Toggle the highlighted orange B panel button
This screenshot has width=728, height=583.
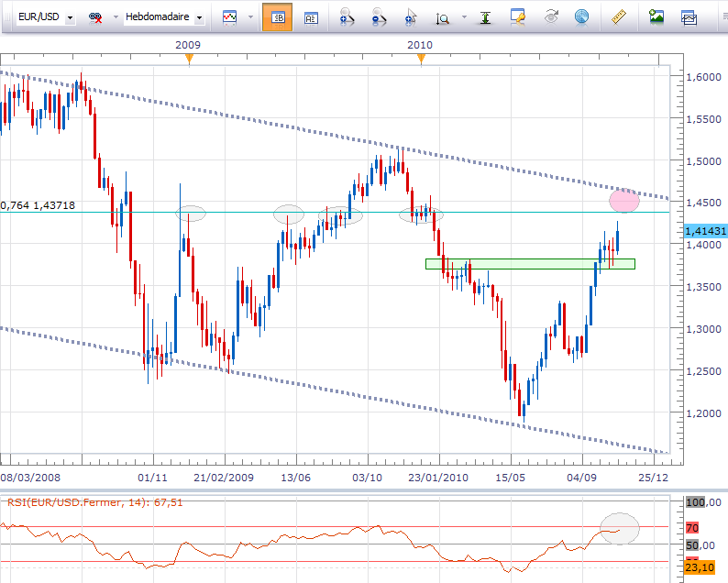(x=277, y=16)
